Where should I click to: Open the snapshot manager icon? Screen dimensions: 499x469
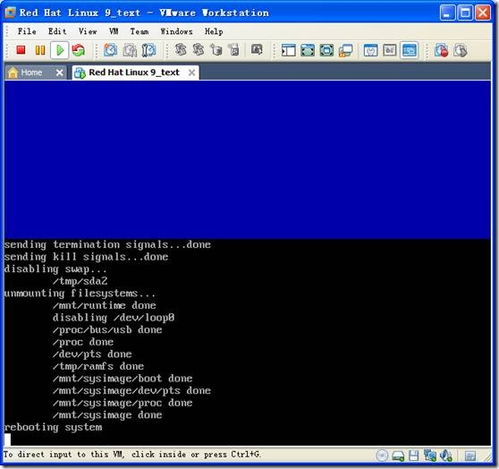tap(149, 50)
